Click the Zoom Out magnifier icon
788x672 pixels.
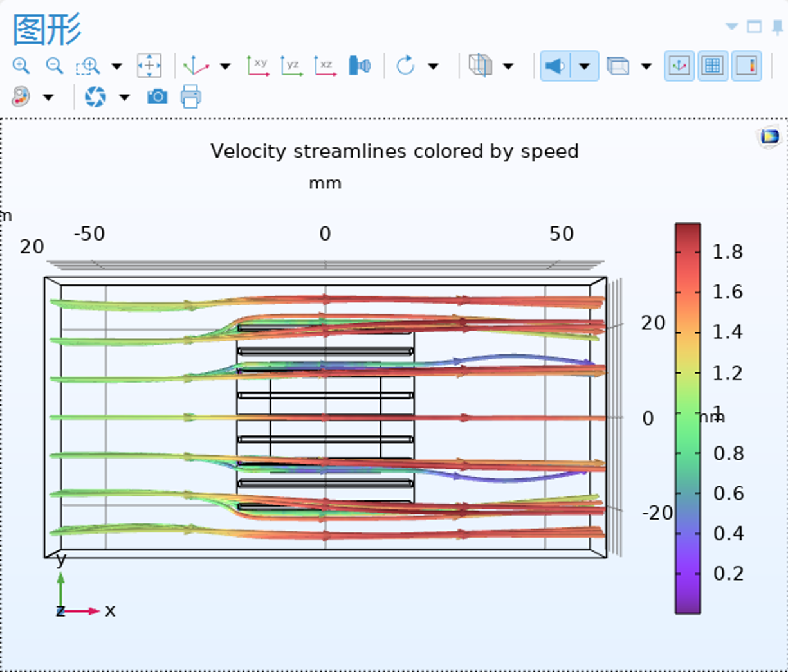[x=55, y=66]
